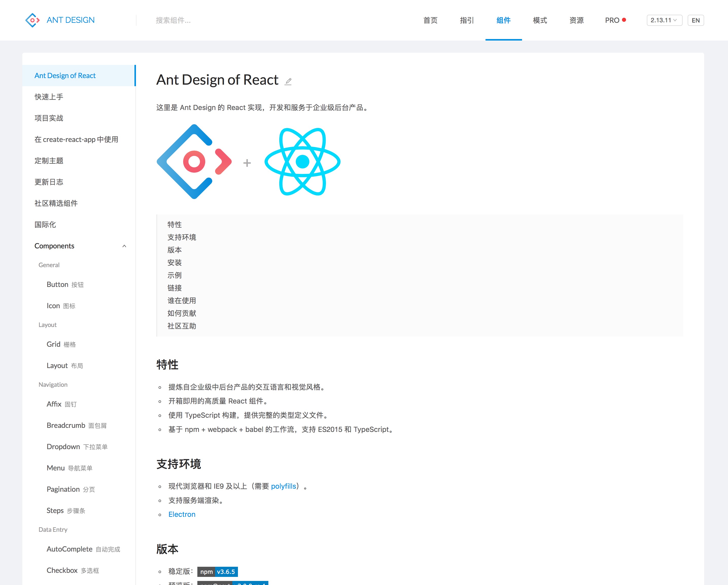The height and width of the screenshot is (585, 728).
Task: Jump to 版本 in table of contents
Action: [x=175, y=250]
